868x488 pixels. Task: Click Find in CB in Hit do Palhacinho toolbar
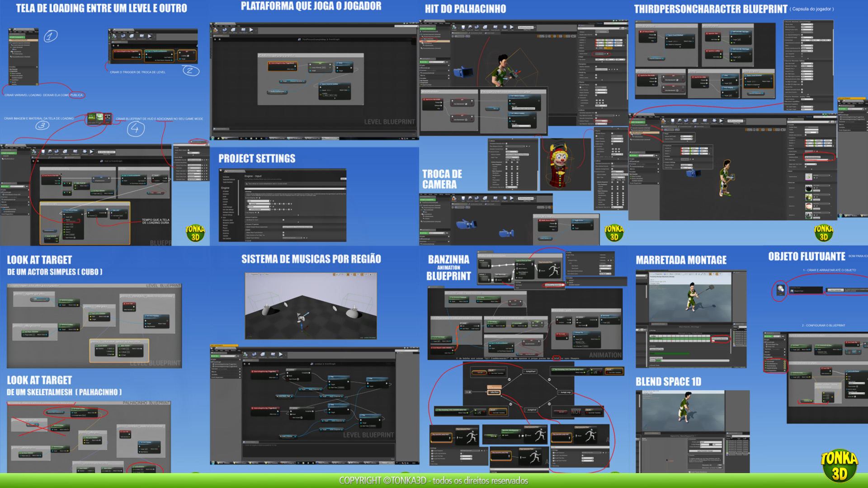pos(470,27)
